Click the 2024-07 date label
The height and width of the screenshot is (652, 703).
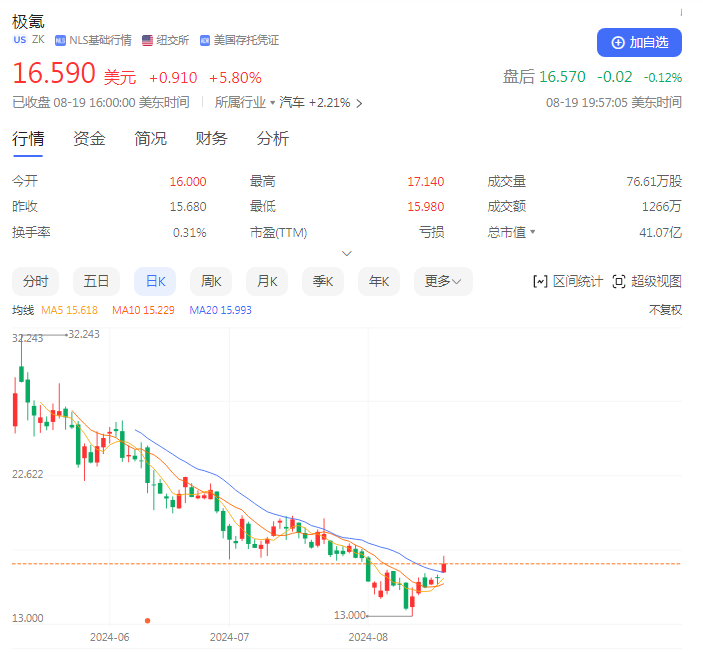[x=229, y=637]
